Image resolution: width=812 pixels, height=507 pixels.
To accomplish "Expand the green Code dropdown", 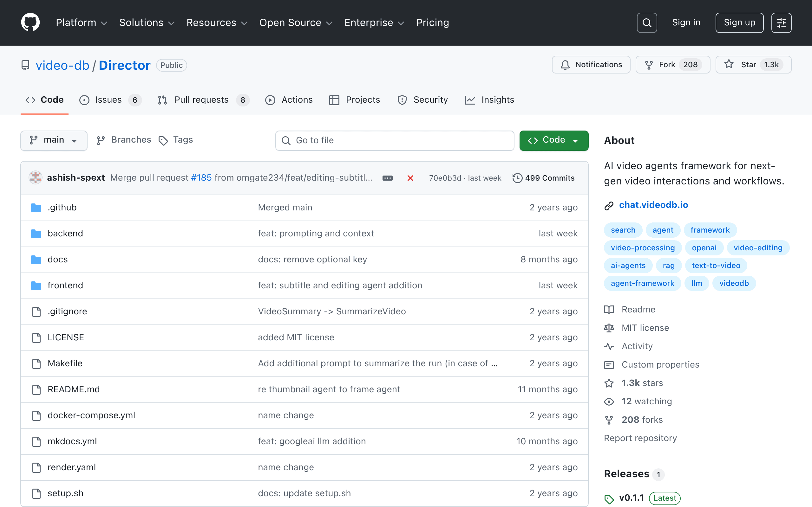I will point(553,140).
